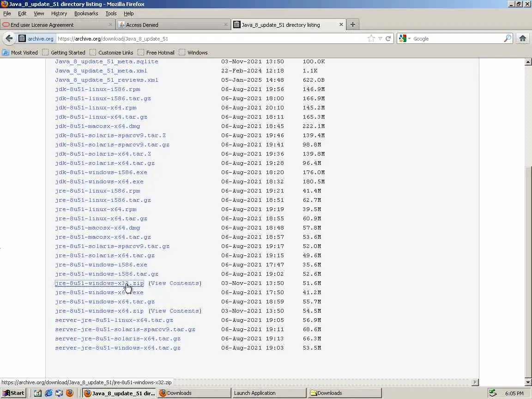Click the vertical scrollbar up arrow
The image size is (532, 399).
coord(528,62)
